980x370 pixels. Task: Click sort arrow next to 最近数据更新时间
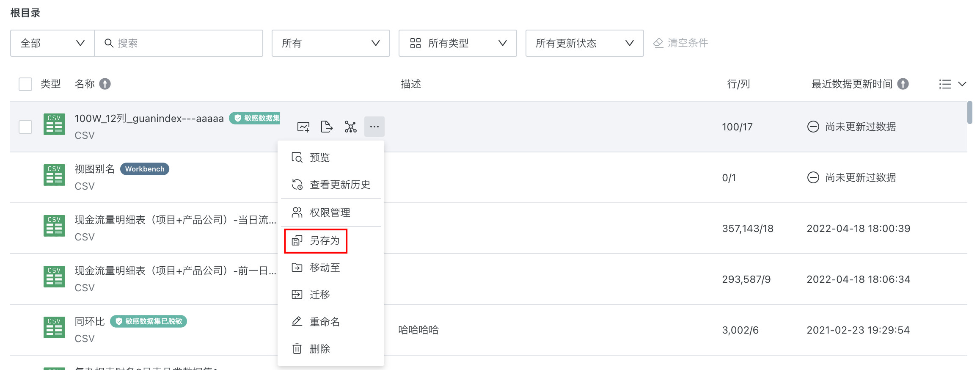(x=903, y=84)
